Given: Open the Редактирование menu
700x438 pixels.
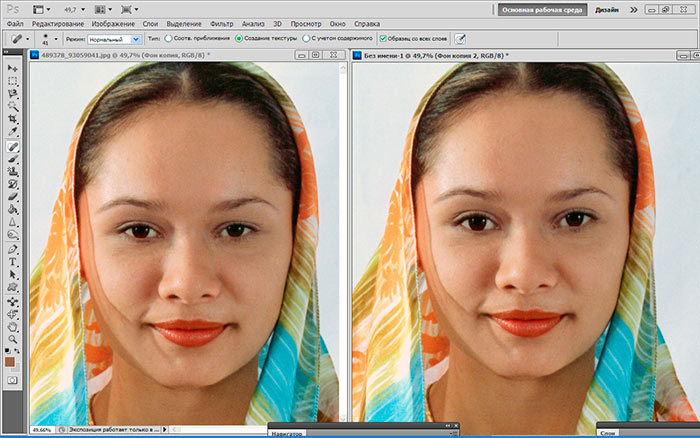Looking at the screenshot, I should (x=58, y=24).
